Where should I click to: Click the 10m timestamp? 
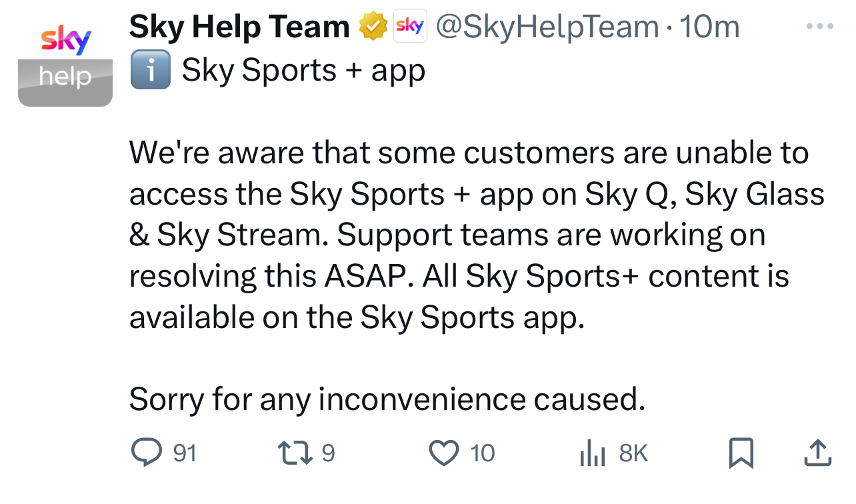[x=709, y=27]
